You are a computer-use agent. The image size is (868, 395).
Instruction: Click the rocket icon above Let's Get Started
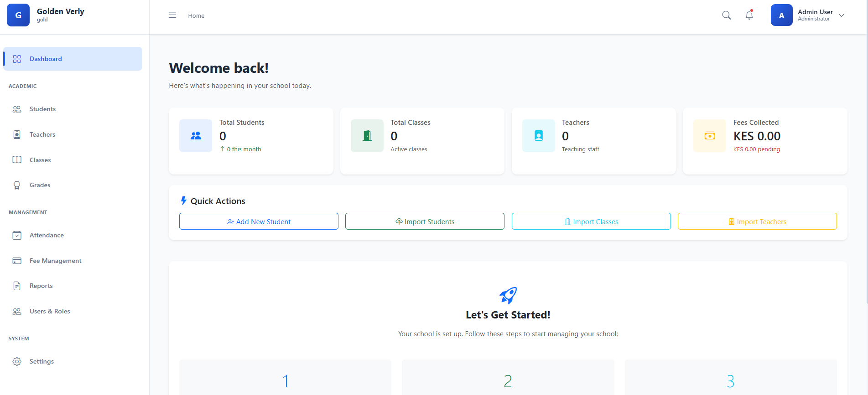508,296
